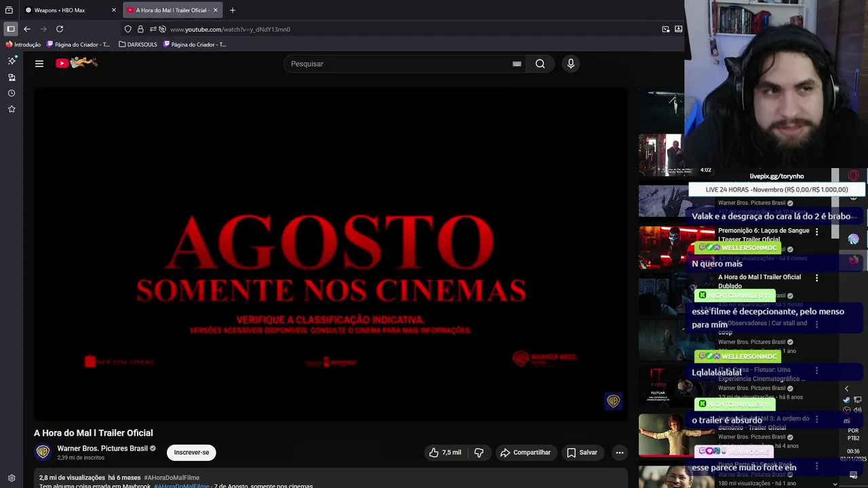Subscribe with the Inscrever-se button
This screenshot has height=488, width=868.
(x=191, y=452)
